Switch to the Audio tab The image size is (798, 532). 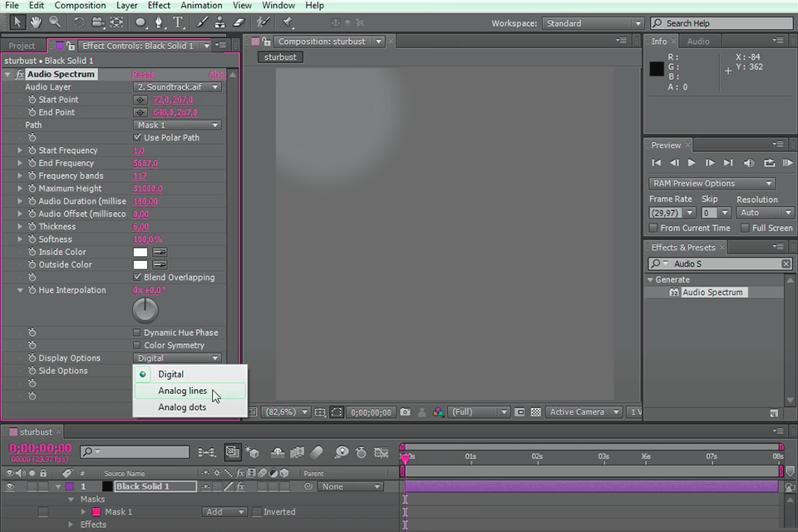click(698, 41)
